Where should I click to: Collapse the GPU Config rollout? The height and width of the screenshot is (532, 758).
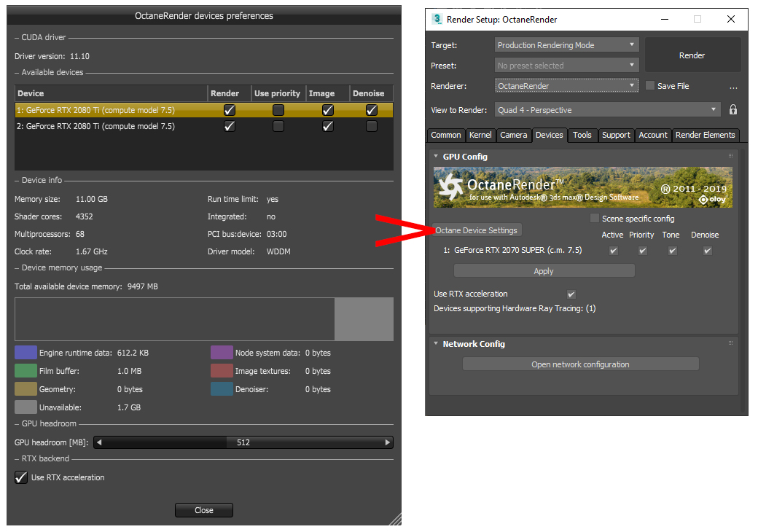tap(436, 156)
